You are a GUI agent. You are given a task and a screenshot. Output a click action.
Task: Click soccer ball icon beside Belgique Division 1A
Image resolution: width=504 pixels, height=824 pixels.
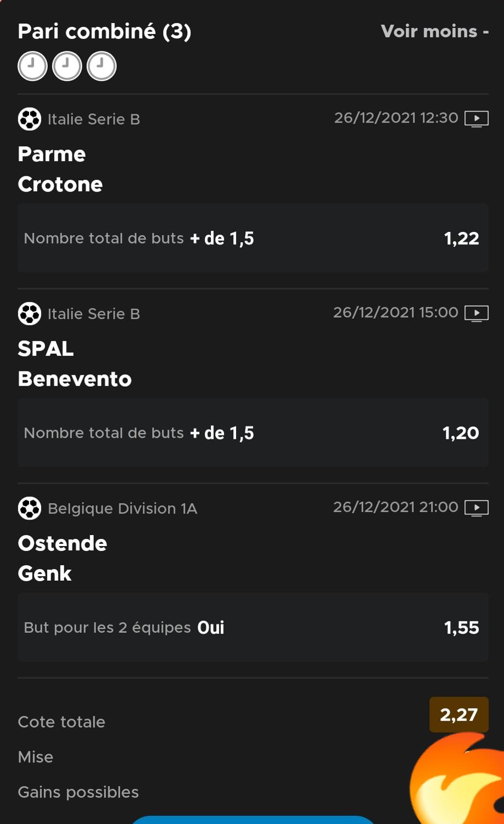(30, 508)
